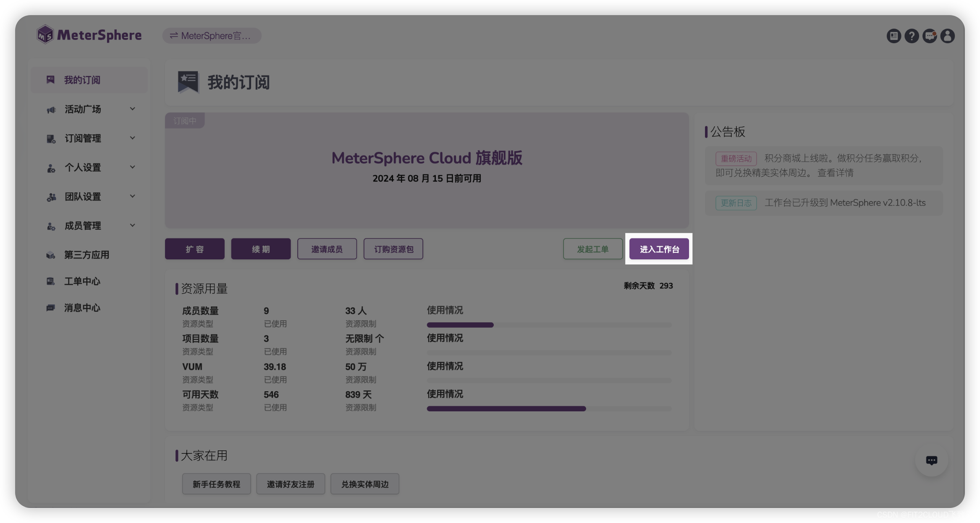Click the help question mark icon

pyautogui.click(x=912, y=36)
